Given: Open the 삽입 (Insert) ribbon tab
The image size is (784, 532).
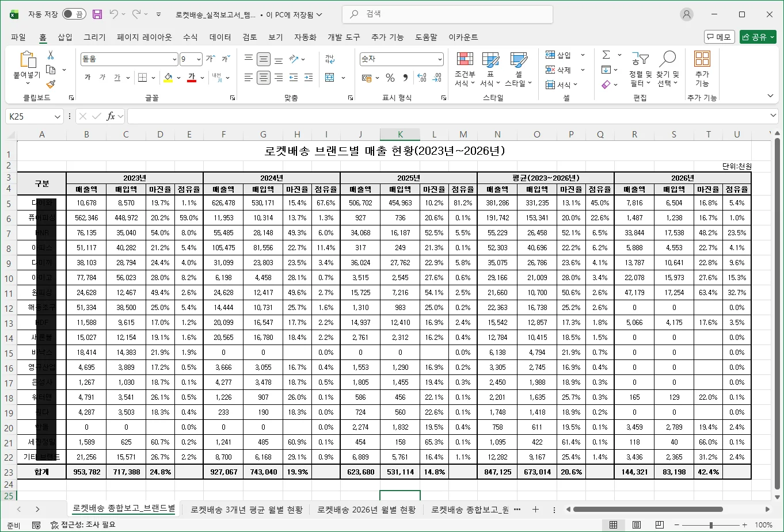Looking at the screenshot, I should [x=65, y=37].
